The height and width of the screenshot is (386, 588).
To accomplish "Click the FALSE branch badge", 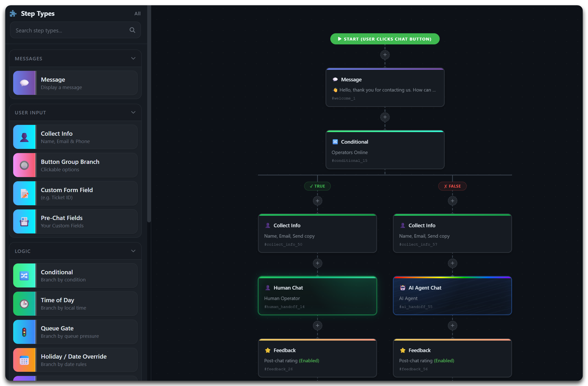I will [x=452, y=186].
